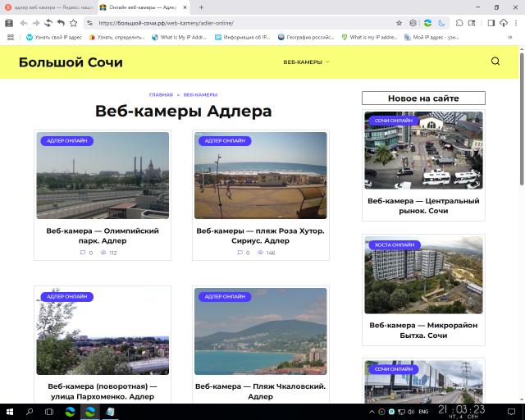Bookmark this page with address bar star
The width and height of the screenshot is (525, 420).
coord(399,23)
